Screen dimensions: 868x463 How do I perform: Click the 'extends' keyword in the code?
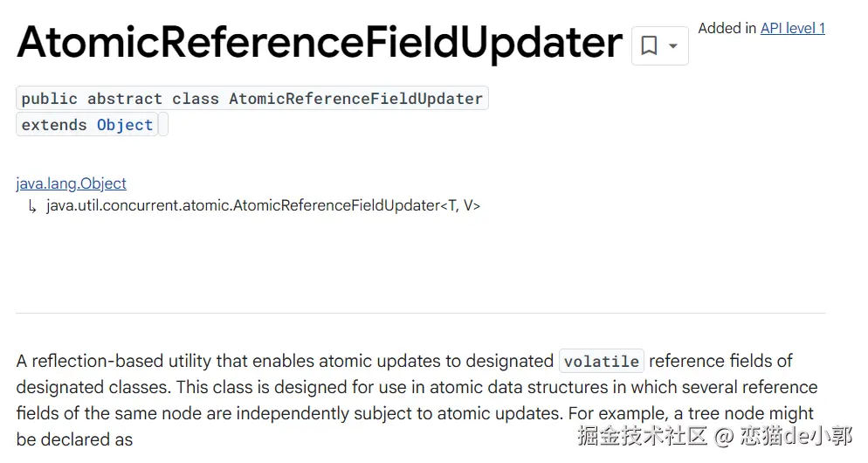(x=54, y=125)
